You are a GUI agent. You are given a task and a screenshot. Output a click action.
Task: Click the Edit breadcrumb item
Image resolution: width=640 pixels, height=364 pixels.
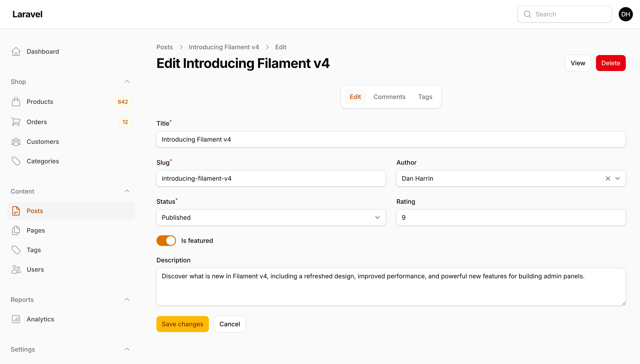click(x=281, y=47)
